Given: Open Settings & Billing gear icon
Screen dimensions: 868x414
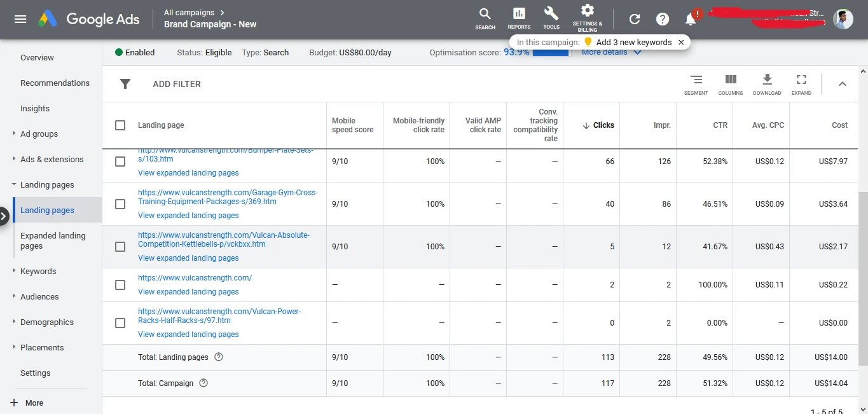Looking at the screenshot, I should (x=588, y=18).
